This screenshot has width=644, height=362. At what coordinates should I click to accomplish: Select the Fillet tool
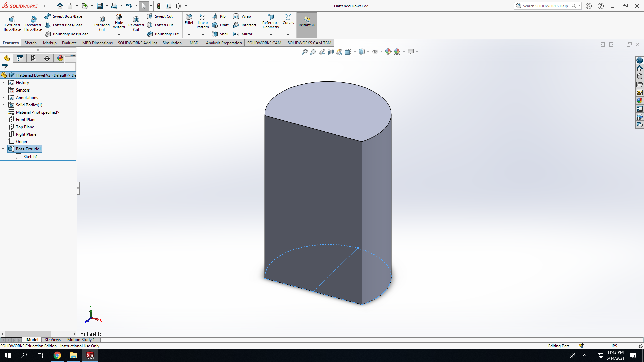pos(189,19)
